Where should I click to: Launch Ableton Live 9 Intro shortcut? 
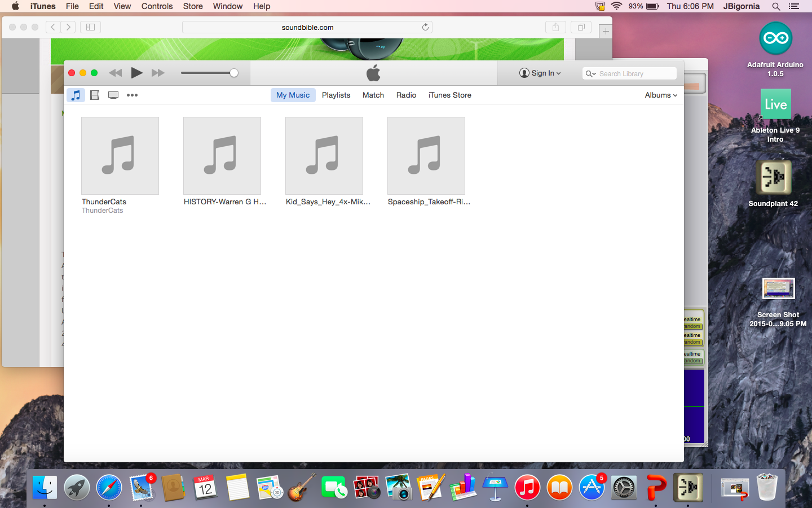[x=775, y=104]
